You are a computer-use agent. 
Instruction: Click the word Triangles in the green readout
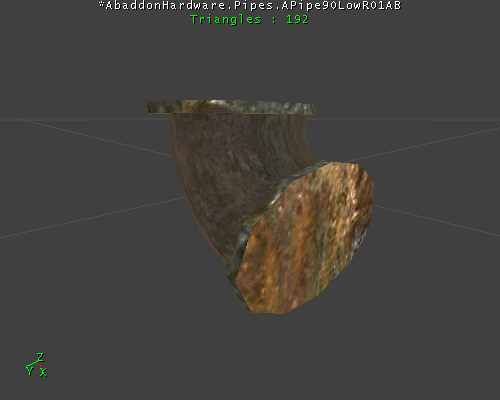coord(225,20)
